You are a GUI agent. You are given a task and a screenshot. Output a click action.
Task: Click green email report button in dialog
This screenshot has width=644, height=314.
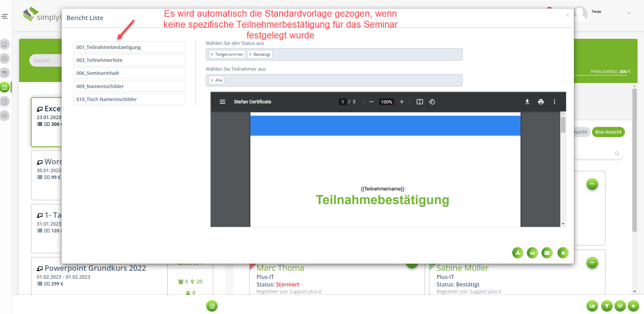(547, 253)
